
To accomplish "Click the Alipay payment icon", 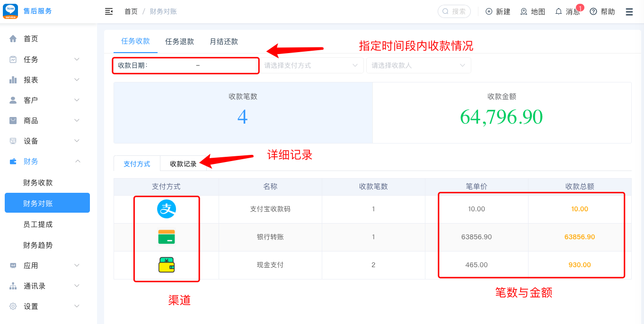I will [167, 209].
